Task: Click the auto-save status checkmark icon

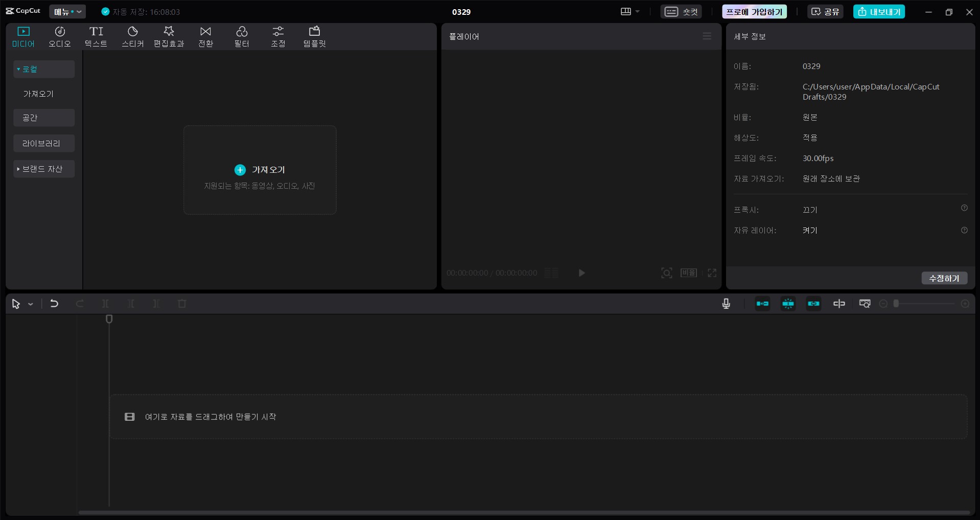Action: pyautogui.click(x=105, y=12)
